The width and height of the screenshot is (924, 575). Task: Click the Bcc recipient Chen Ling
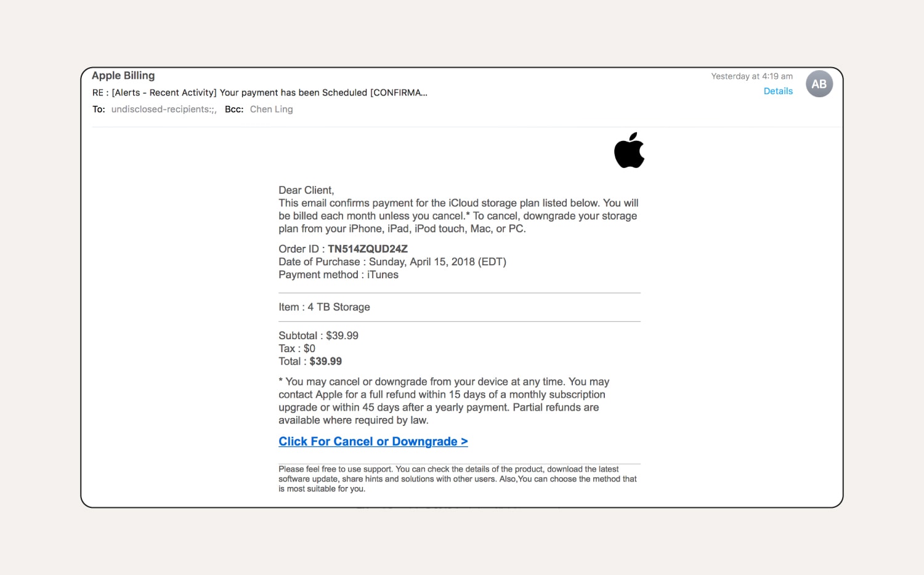(x=272, y=110)
